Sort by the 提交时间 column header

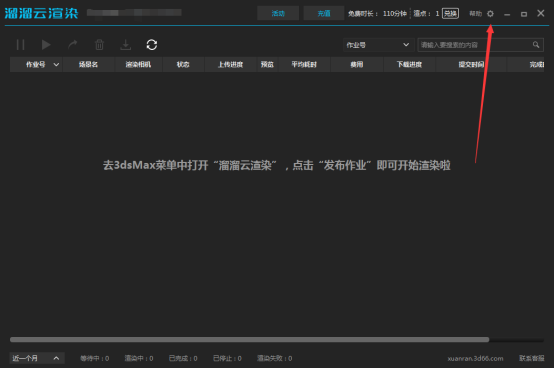click(471, 64)
